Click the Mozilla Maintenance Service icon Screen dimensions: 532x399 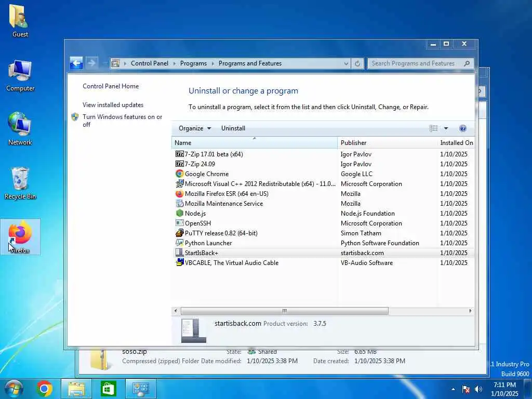pos(179,203)
